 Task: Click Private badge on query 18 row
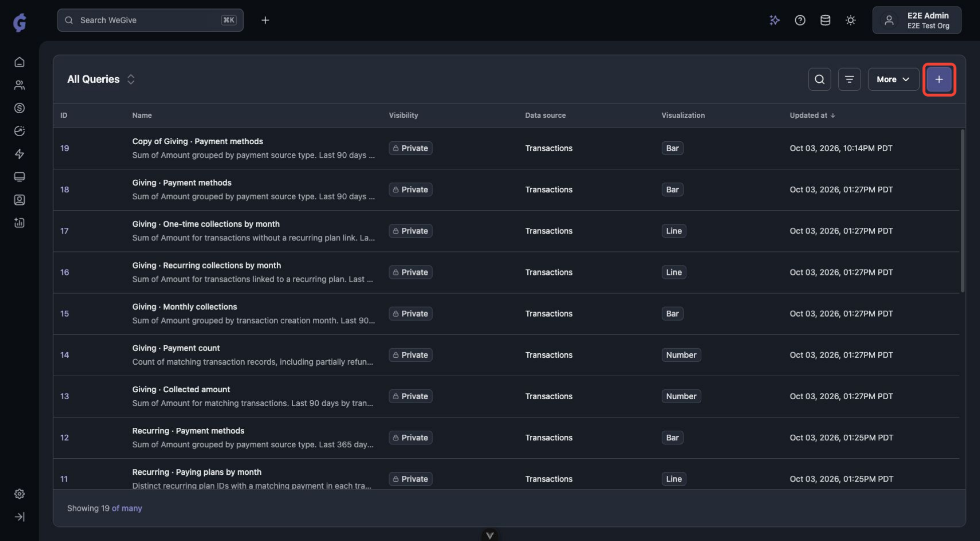point(411,189)
